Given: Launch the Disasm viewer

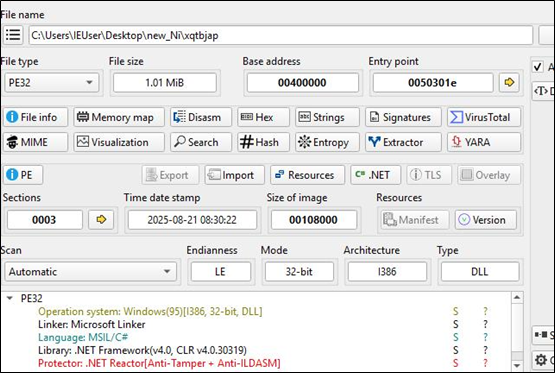Looking at the screenshot, I should coord(201,117).
